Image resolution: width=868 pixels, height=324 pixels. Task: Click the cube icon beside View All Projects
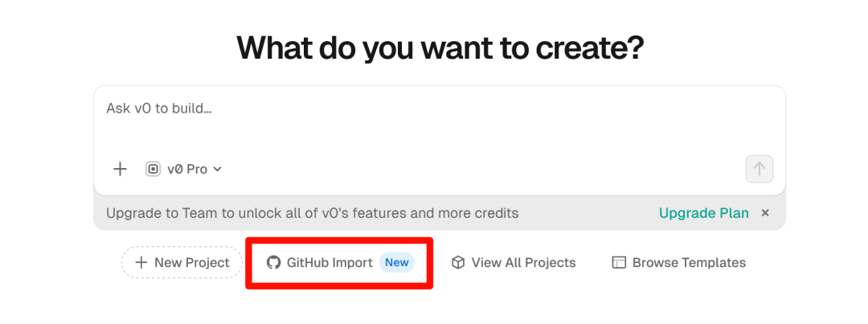click(x=458, y=263)
